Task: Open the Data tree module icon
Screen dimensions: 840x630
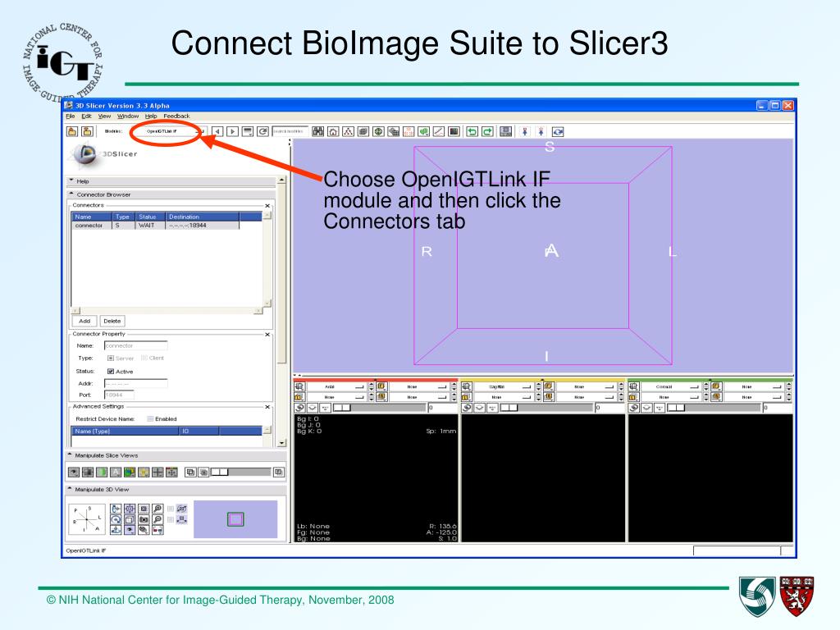Action: (348, 131)
